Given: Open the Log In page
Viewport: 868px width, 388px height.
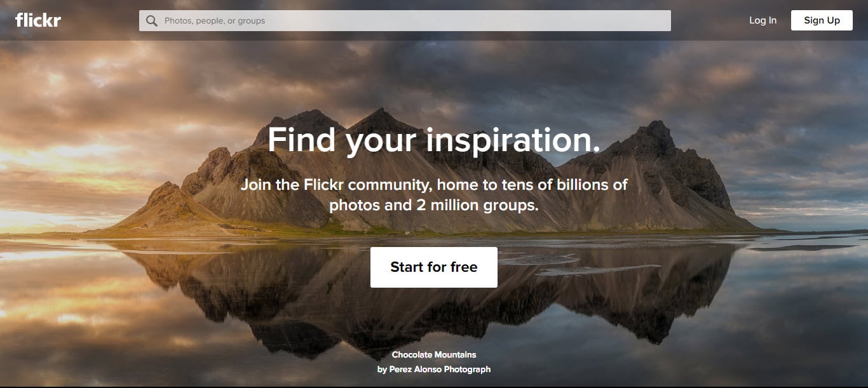Looking at the screenshot, I should [x=763, y=20].
